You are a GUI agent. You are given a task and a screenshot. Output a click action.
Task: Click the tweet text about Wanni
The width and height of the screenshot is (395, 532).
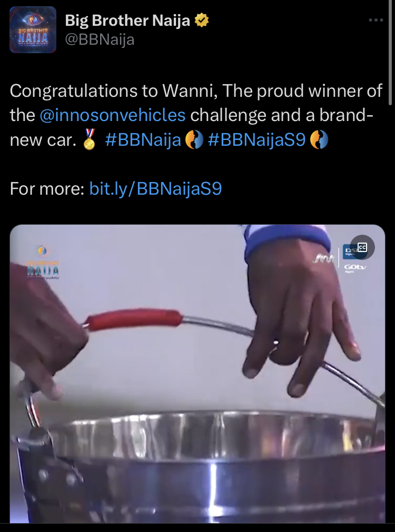point(196,115)
